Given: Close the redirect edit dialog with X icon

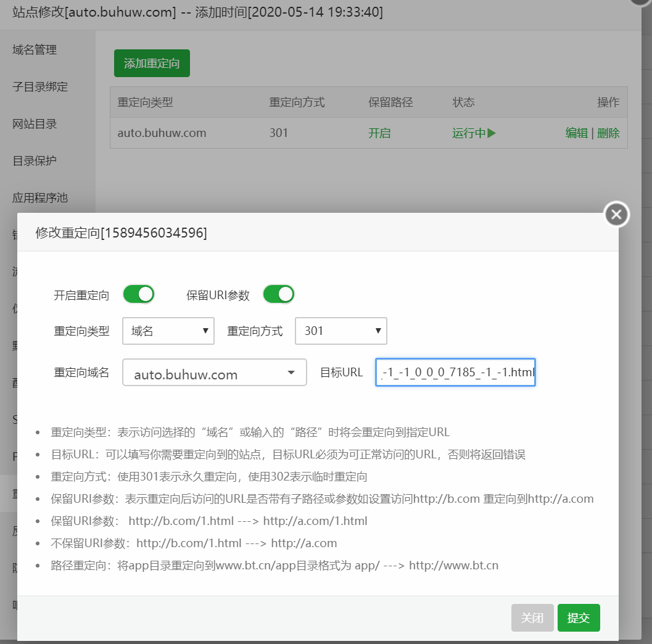Looking at the screenshot, I should click(x=616, y=215).
